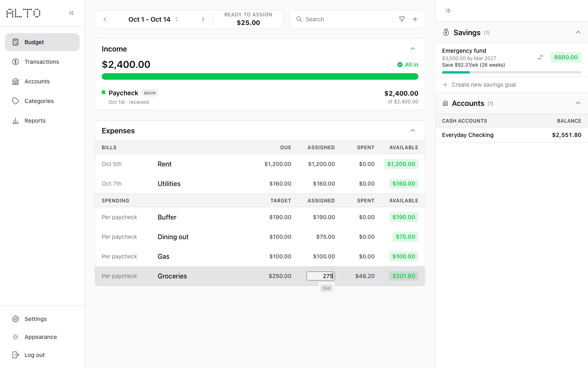
Task: Open the Reports page
Action: click(x=42, y=121)
